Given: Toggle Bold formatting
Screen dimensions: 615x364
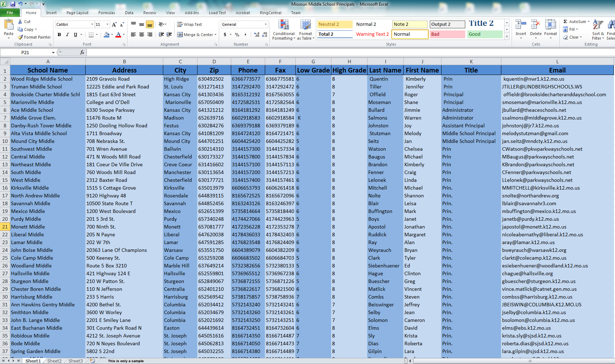Looking at the screenshot, I should [x=59, y=35].
